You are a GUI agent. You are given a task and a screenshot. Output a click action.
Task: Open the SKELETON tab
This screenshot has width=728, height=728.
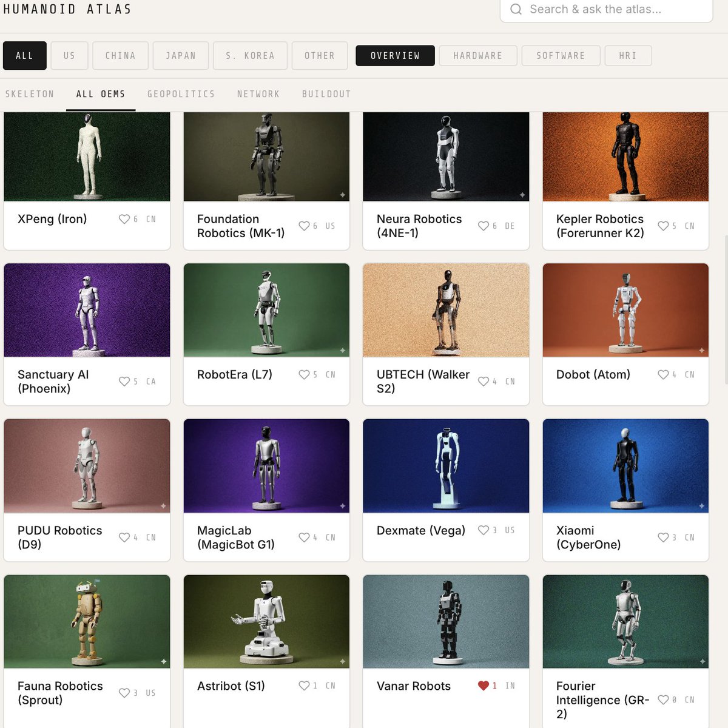point(30,94)
